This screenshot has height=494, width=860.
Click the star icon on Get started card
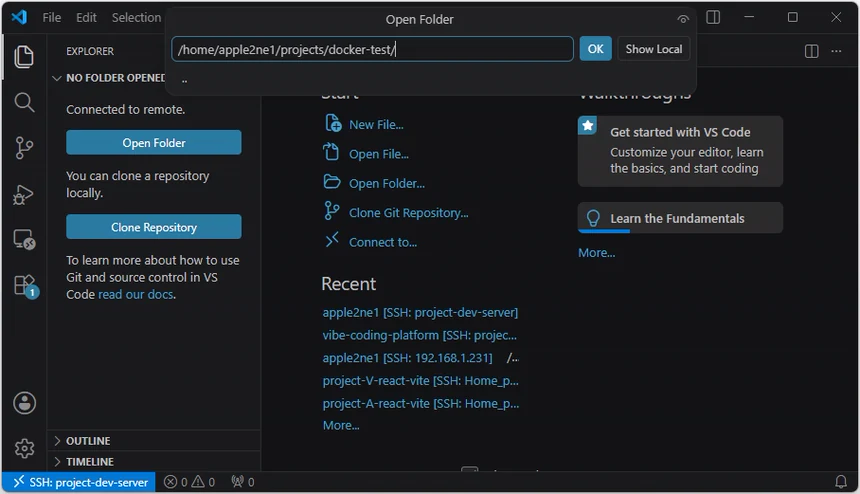pos(587,126)
